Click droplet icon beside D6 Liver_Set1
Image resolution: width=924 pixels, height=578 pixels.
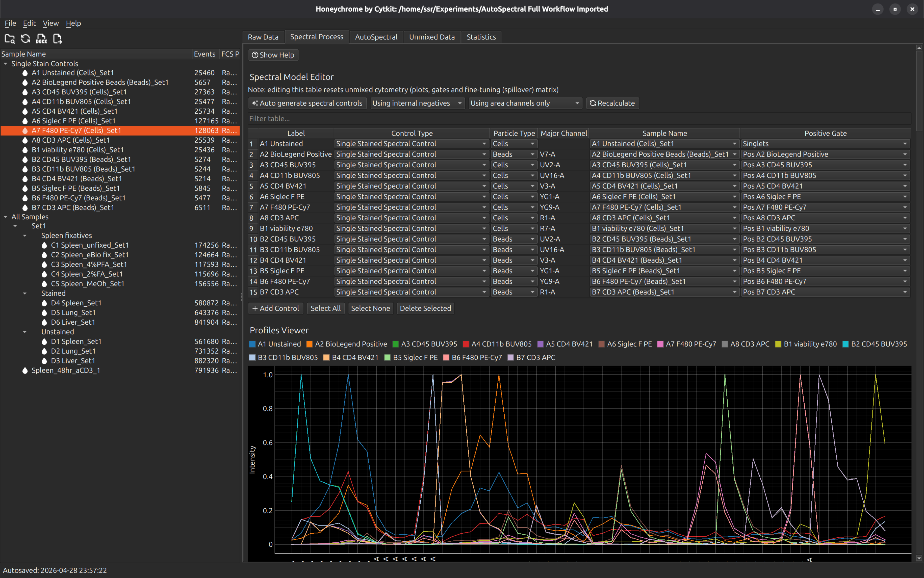44,322
